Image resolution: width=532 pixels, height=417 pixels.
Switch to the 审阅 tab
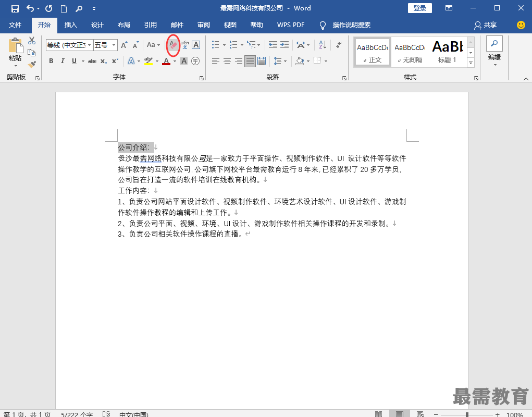pos(204,25)
